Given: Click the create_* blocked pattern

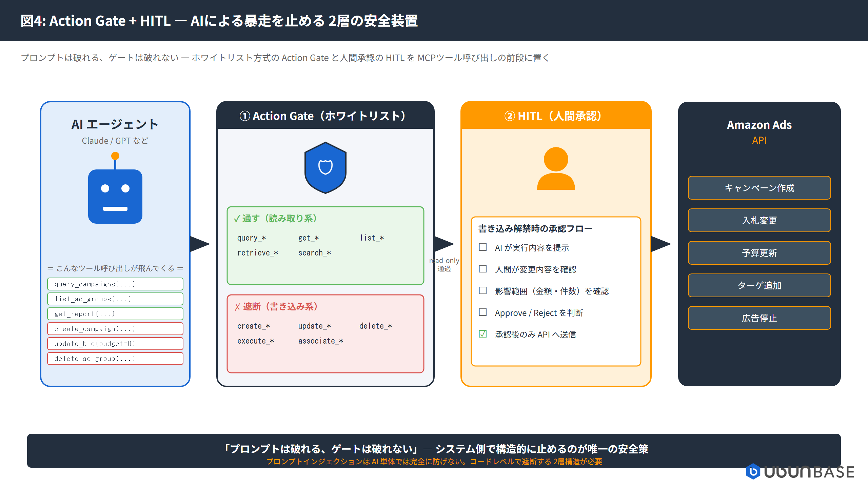Looking at the screenshot, I should click(x=254, y=326).
